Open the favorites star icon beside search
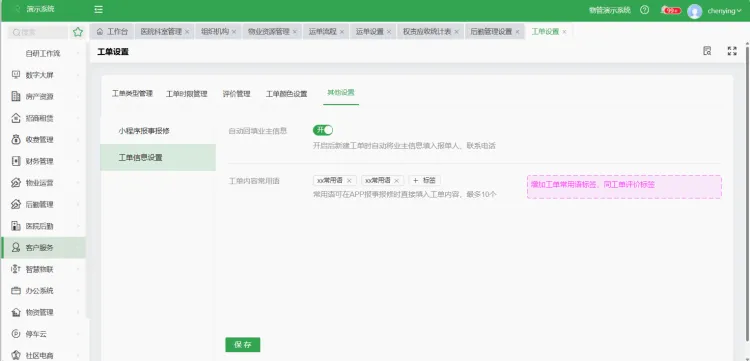This screenshot has width=750, height=361. pos(78,32)
